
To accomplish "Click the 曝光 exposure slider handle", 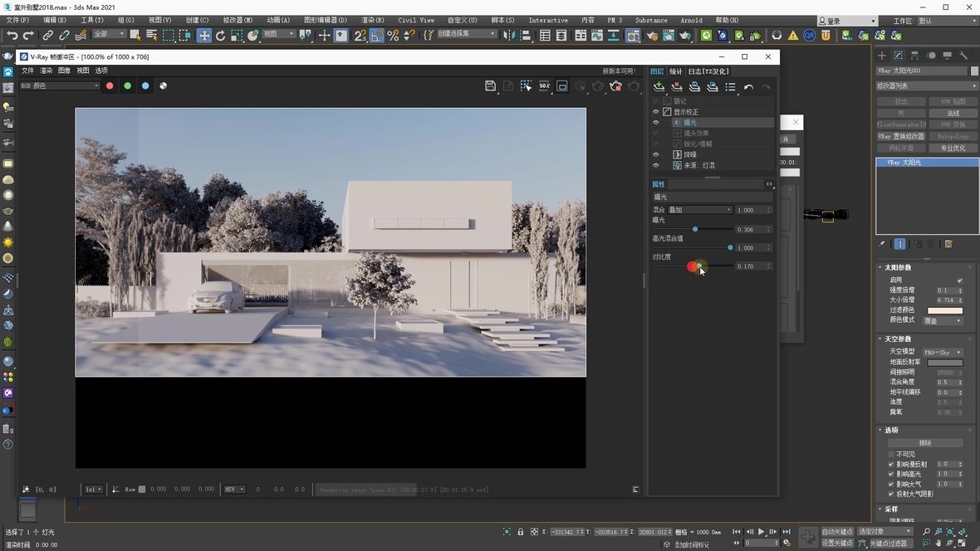I will point(695,229).
